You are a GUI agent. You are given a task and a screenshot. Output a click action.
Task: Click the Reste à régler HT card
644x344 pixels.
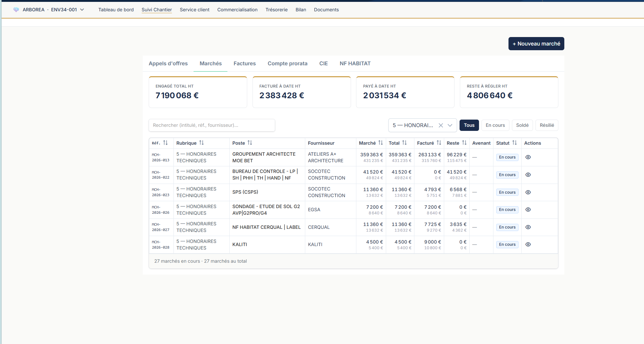pos(509,92)
